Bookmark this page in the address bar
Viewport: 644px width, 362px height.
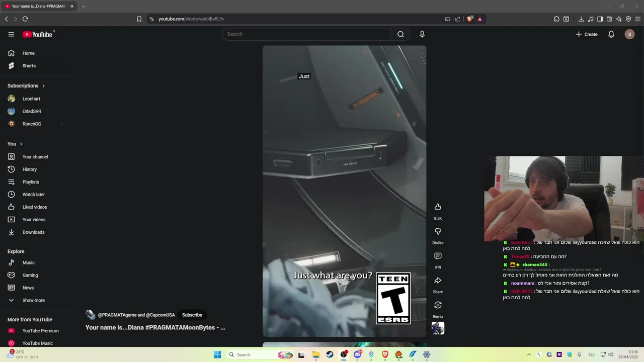coord(139,19)
